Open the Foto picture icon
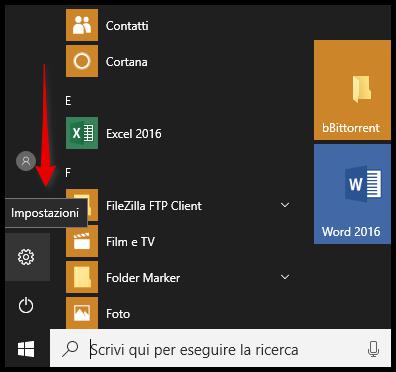 tap(82, 313)
